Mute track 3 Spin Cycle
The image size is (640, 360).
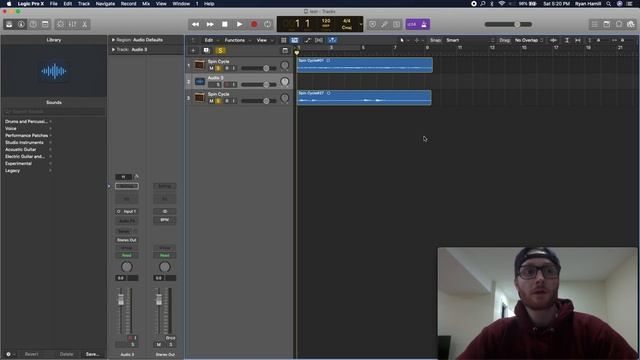pyautogui.click(x=211, y=101)
